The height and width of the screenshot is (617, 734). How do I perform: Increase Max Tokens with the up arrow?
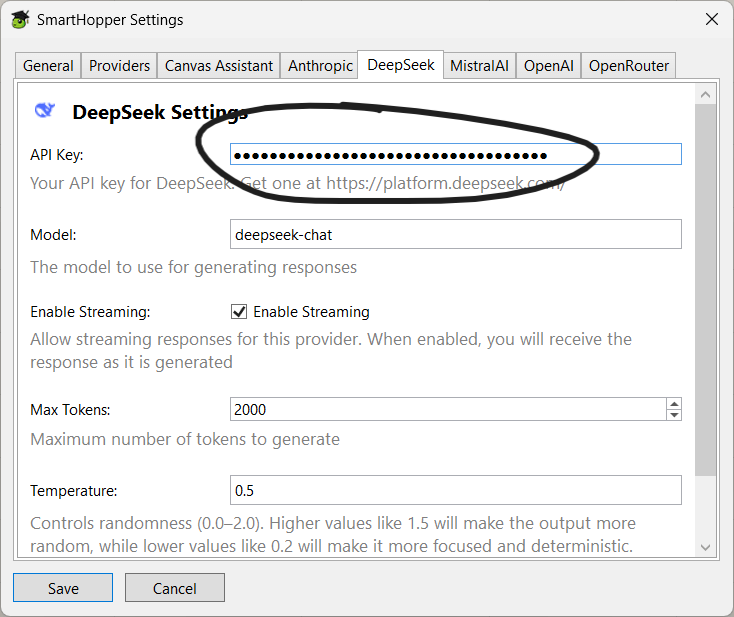(674, 404)
